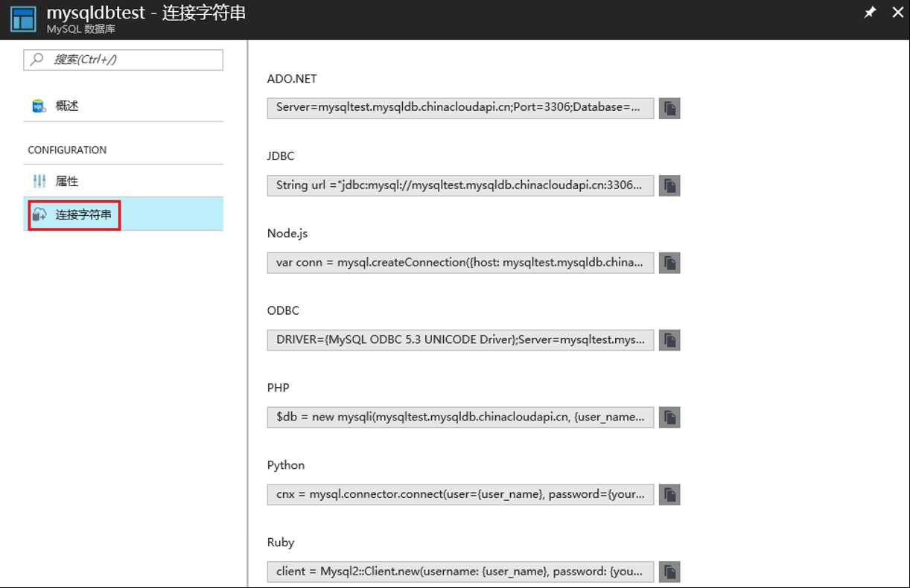Click the CONFIGURATION section heading
This screenshot has height=588, width=910.
67,150
